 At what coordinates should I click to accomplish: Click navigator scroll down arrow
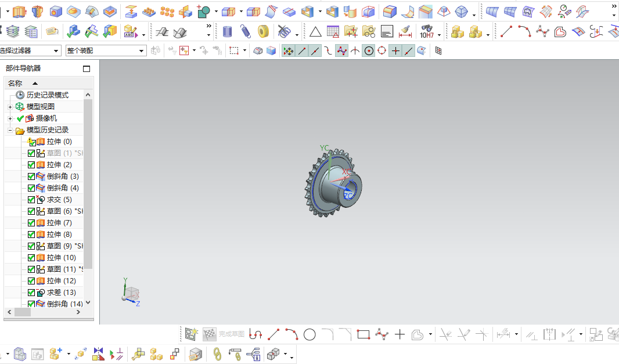88,302
